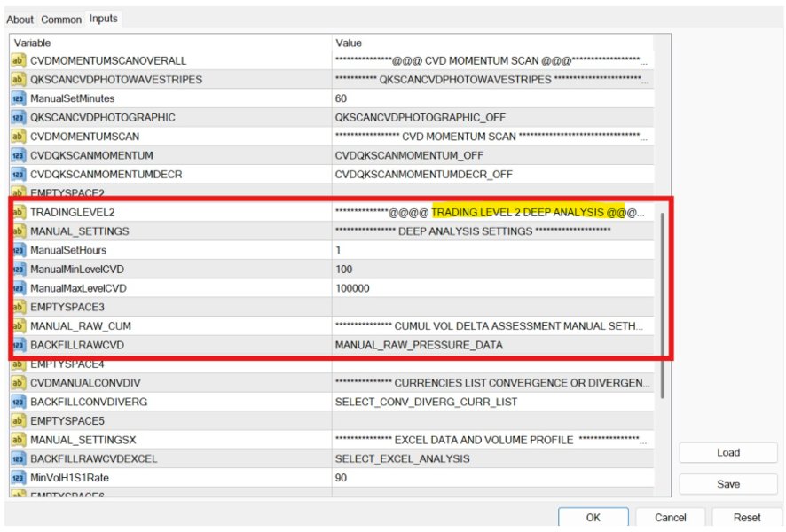The height and width of the screenshot is (532, 786).
Task: Select the icon left of QKSCANCVDPHOTOGRAPHIC variable
Action: click(18, 118)
